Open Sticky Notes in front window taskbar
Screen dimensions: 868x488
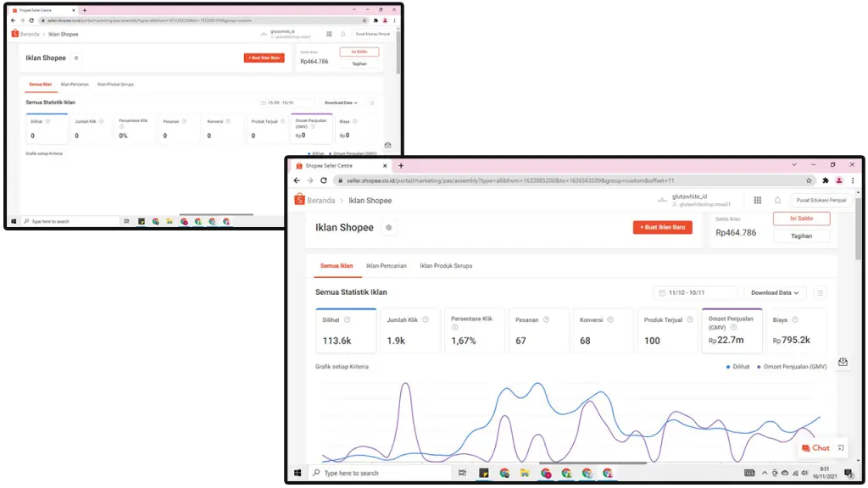click(484, 473)
